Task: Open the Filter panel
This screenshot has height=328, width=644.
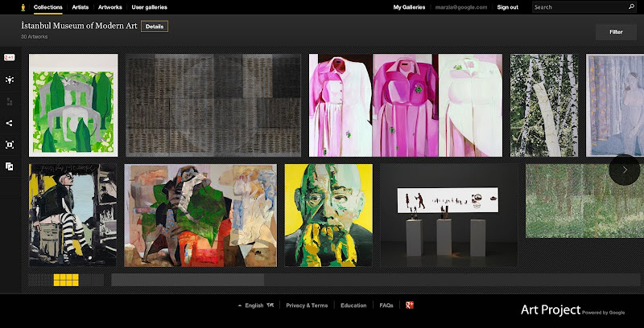Action: click(616, 32)
